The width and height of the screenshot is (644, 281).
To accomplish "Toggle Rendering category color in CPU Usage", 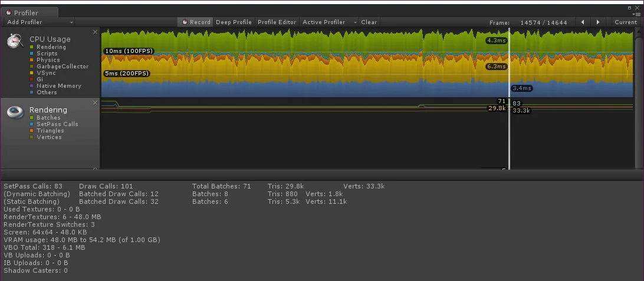I will pyautogui.click(x=32, y=47).
